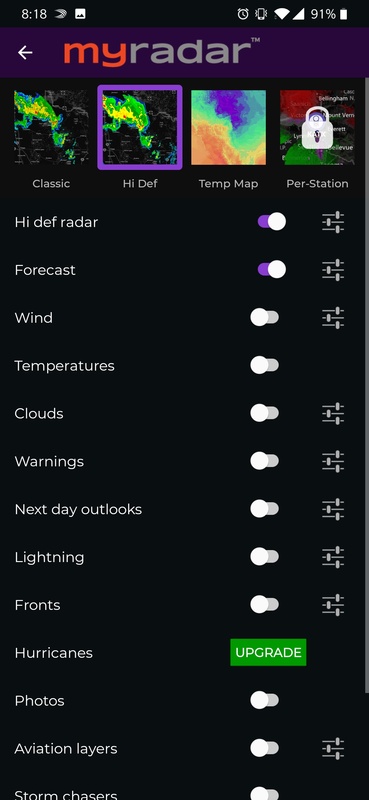This screenshot has width=369, height=800.
Task: Turn on the Photos toggle
Action: [x=264, y=701]
